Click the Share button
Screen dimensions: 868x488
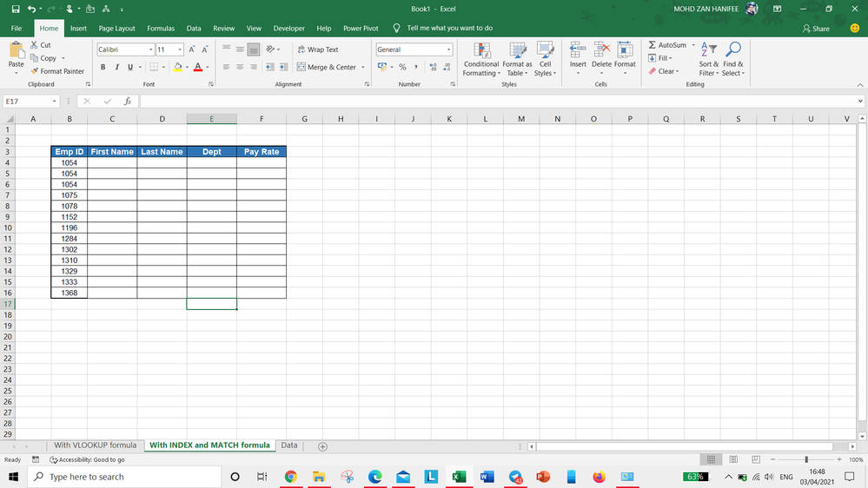tap(817, 28)
